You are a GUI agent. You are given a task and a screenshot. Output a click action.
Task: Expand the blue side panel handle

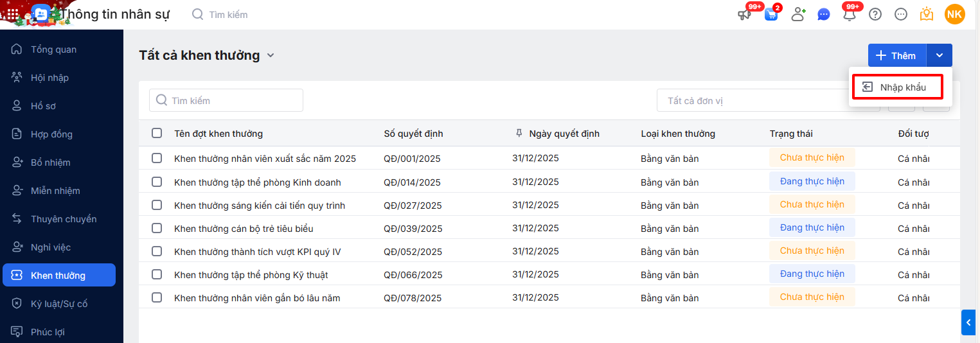969,322
